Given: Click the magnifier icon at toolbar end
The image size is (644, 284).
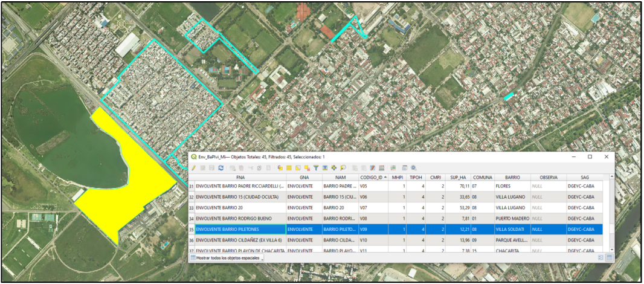Looking at the screenshot, I should coord(414,168).
